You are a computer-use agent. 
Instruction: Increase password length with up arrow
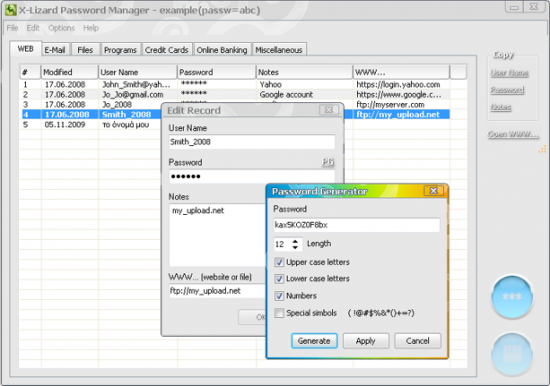[295, 241]
